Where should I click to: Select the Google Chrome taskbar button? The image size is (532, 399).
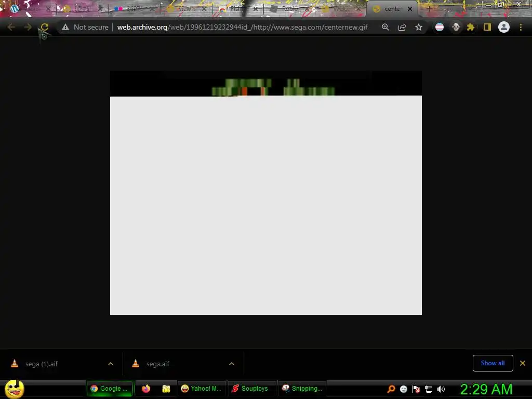[110, 389]
